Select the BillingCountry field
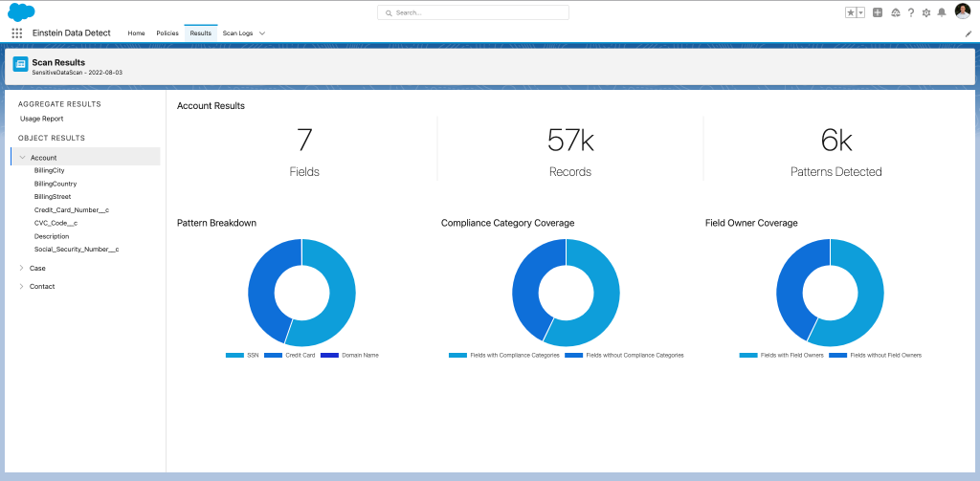The image size is (980, 481). click(56, 184)
